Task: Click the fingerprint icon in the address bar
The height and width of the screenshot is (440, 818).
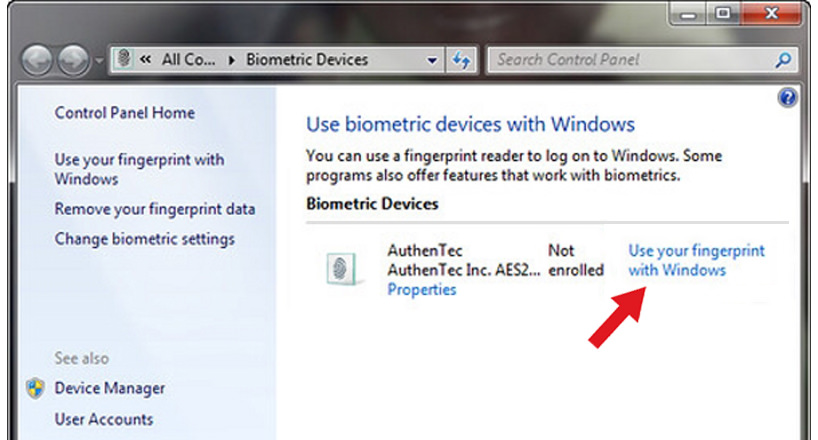Action: [124, 59]
